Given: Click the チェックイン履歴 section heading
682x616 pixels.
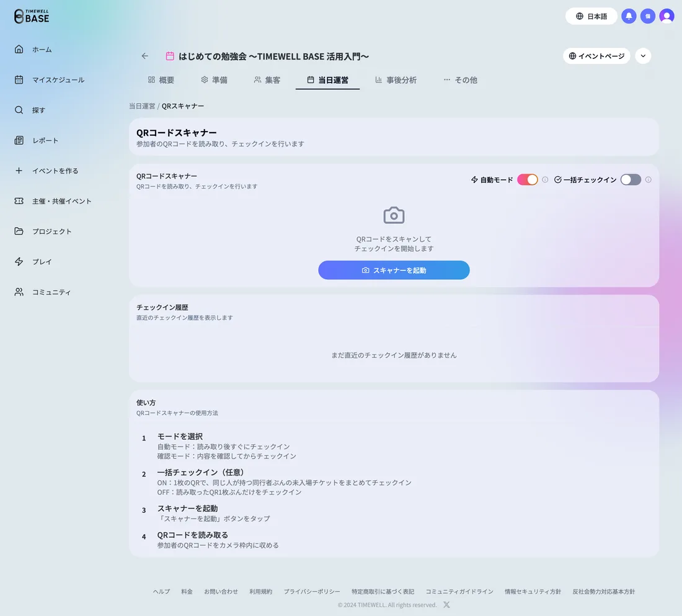Looking at the screenshot, I should [162, 307].
